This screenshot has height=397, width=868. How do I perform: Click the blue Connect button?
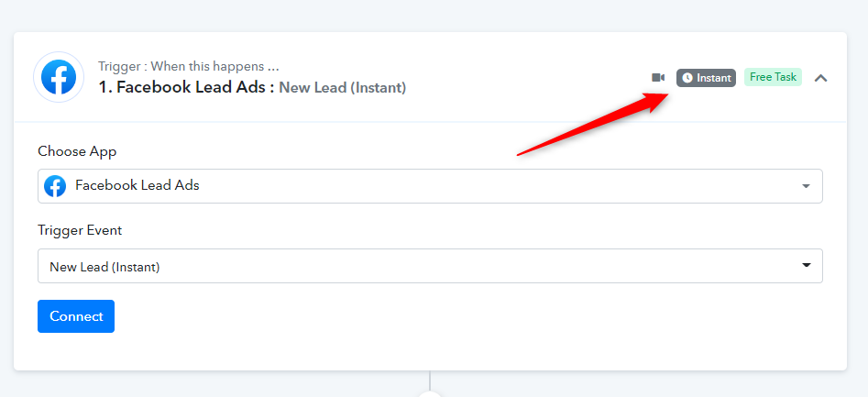coord(76,316)
